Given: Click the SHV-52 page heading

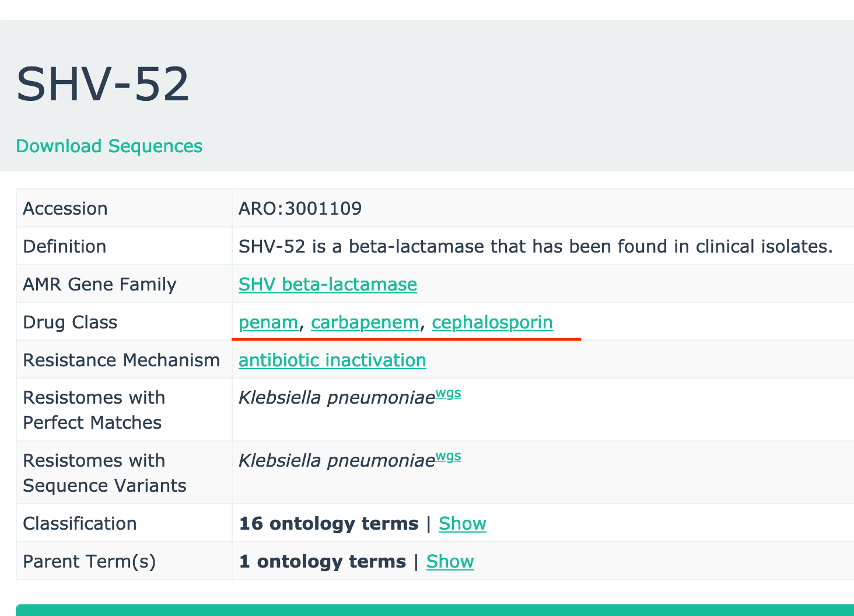Looking at the screenshot, I should point(103,84).
